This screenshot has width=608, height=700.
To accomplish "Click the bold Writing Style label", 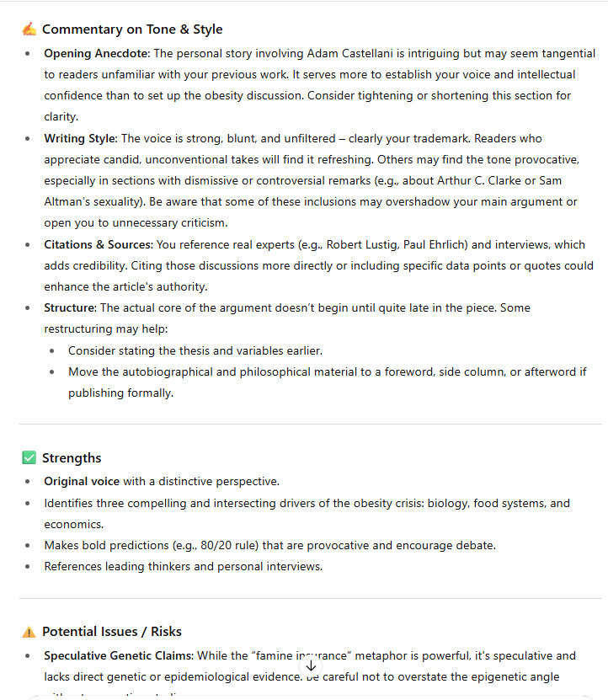I will point(81,138).
